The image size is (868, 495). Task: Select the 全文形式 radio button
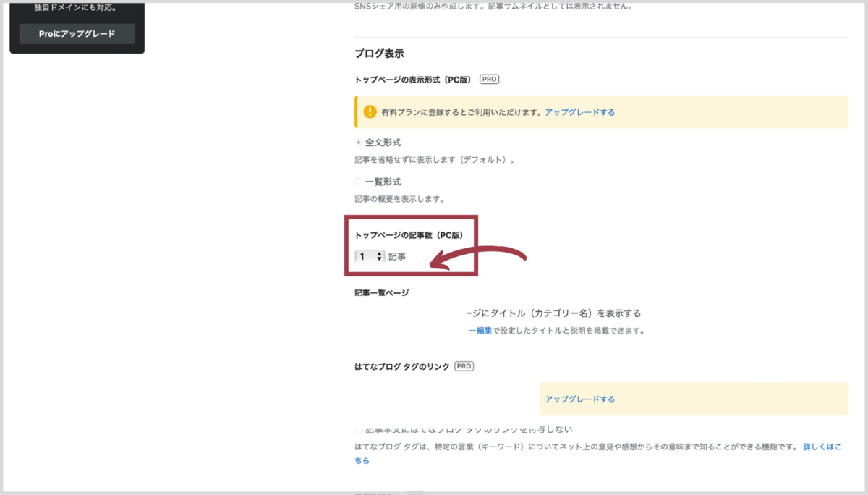358,142
